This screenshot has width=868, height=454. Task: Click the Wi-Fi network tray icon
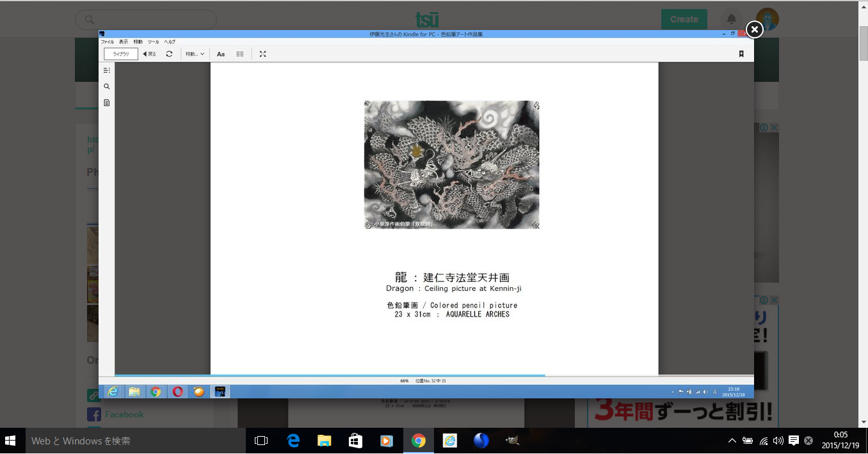[x=764, y=441]
